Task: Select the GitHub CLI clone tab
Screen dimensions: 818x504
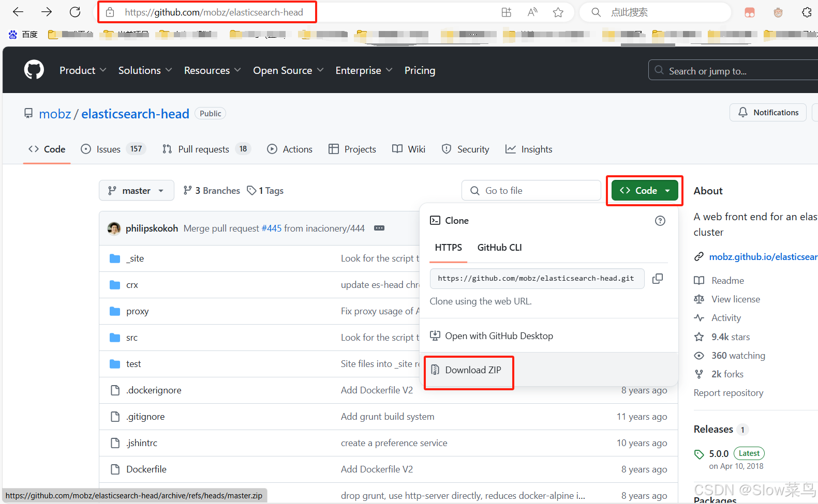Action: tap(499, 248)
